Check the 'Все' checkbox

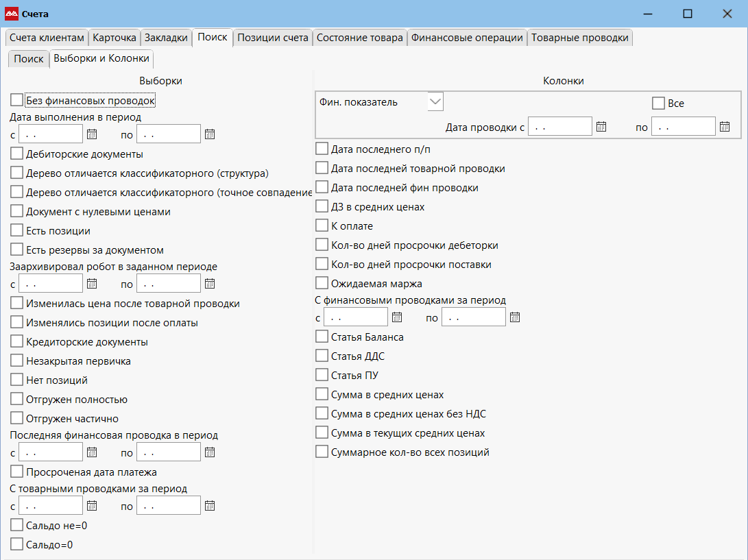click(658, 104)
